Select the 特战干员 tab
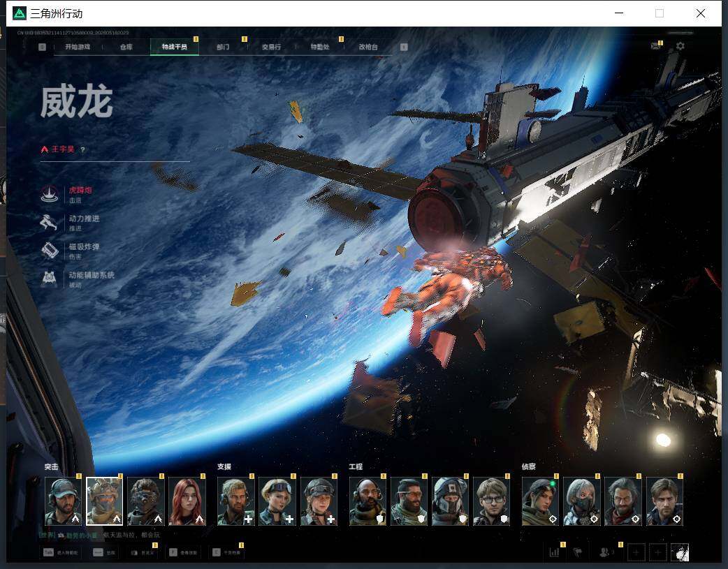 click(x=175, y=47)
